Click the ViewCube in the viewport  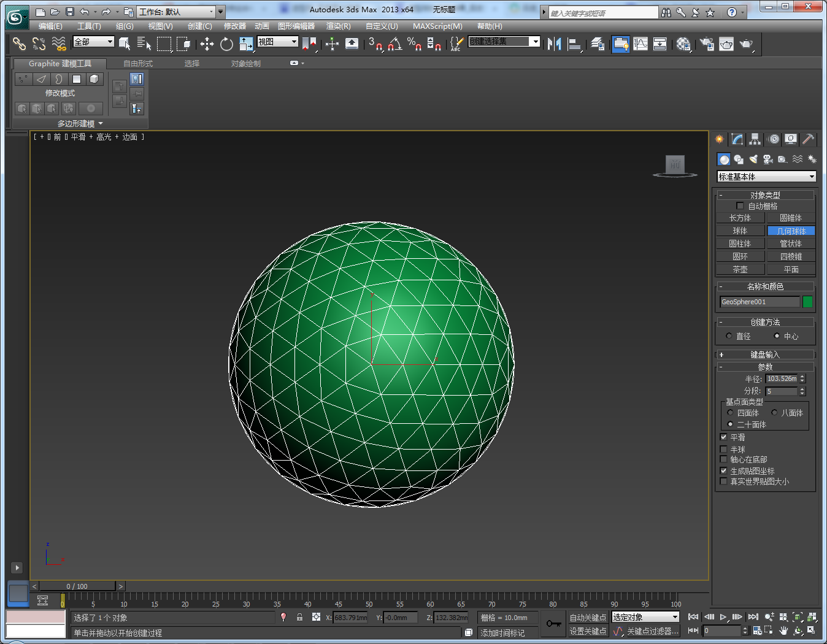click(675, 166)
